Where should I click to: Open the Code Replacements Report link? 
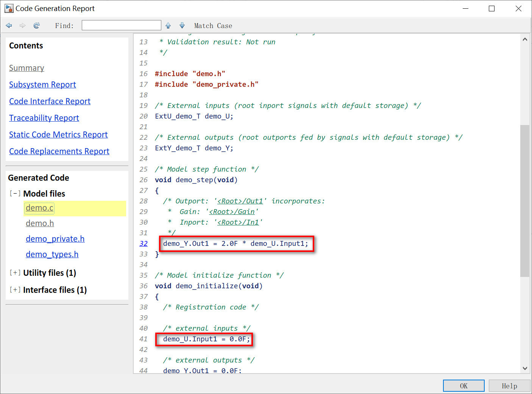59,152
